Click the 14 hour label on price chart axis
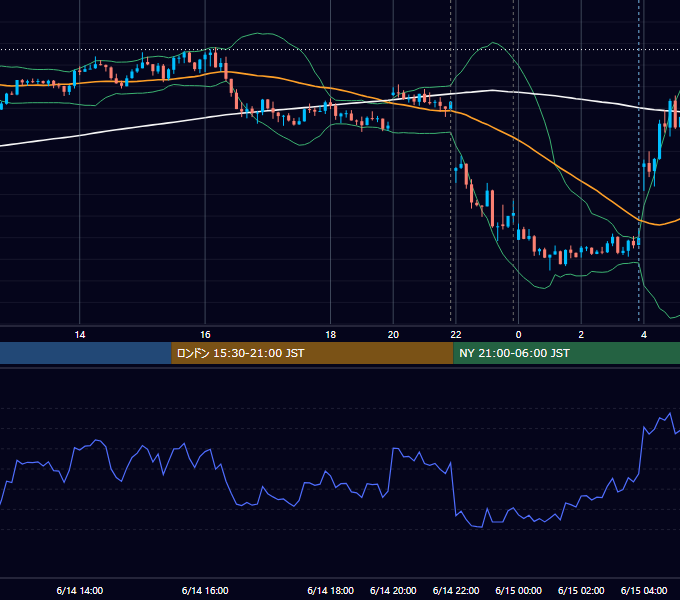The image size is (680, 600). (x=80, y=335)
